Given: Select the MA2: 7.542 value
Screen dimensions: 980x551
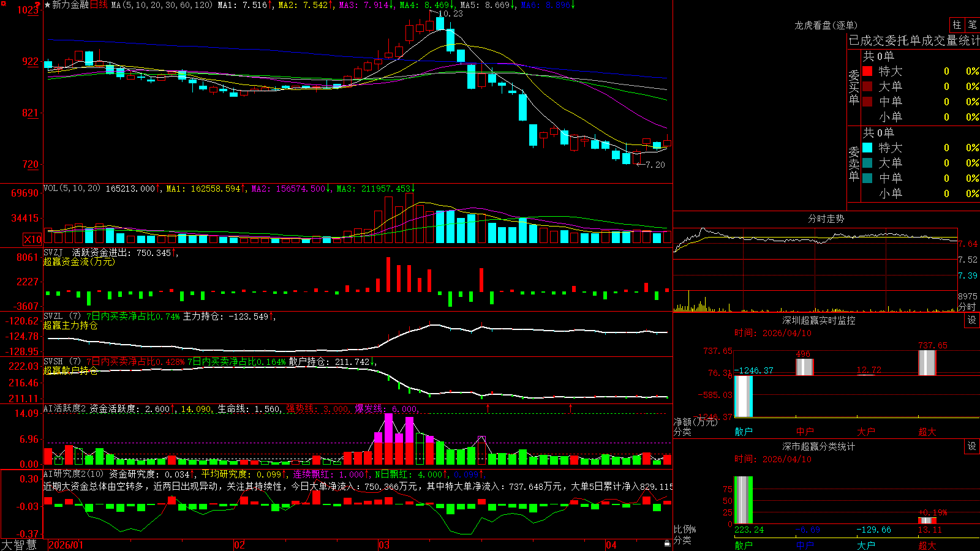Looking at the screenshot, I should coord(303,5).
